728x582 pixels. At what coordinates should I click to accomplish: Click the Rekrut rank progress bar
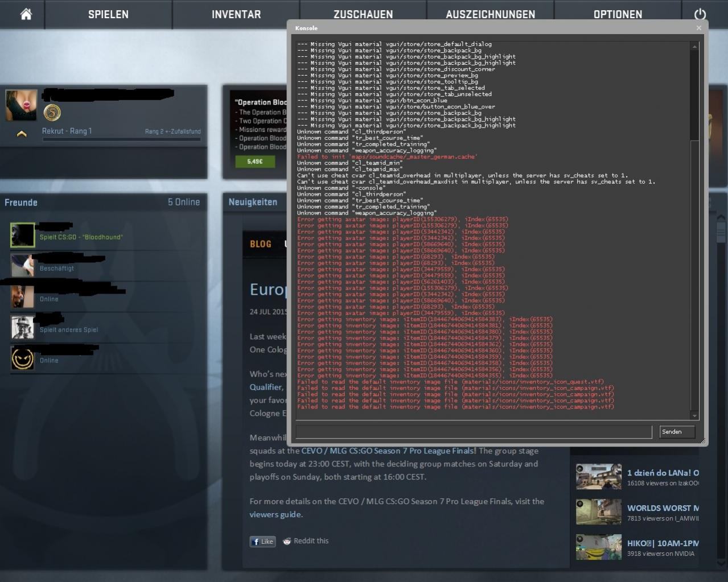121,139
